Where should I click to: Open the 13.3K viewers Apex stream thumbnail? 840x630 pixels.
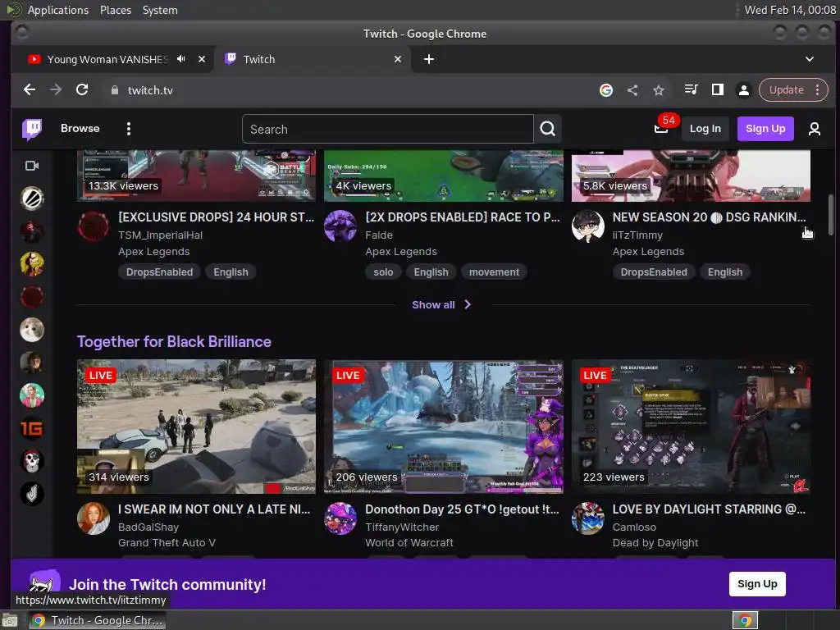point(197,176)
